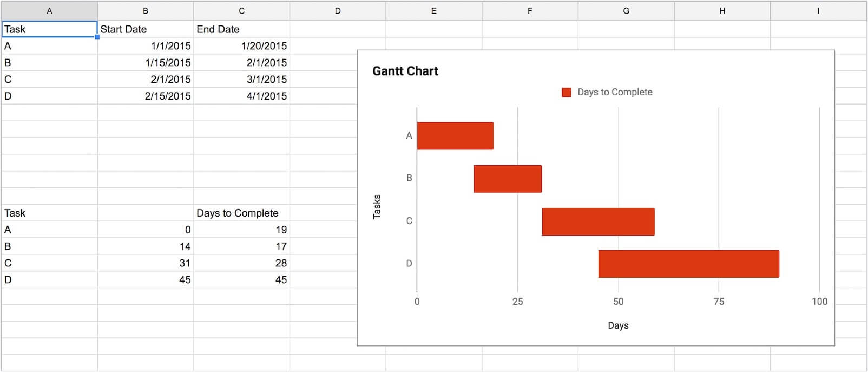
Task: Click the 'Start Date' header cell
Action: (146, 29)
